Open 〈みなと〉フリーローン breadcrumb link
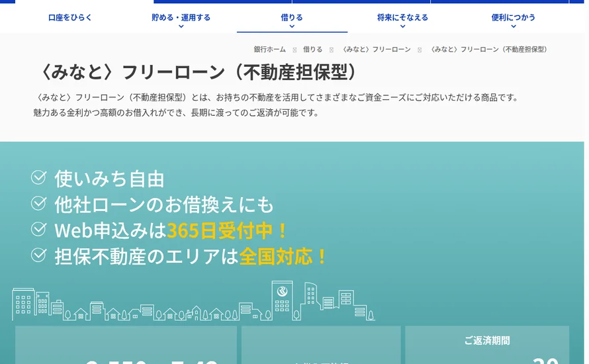This screenshot has width=589, height=364. [x=375, y=49]
